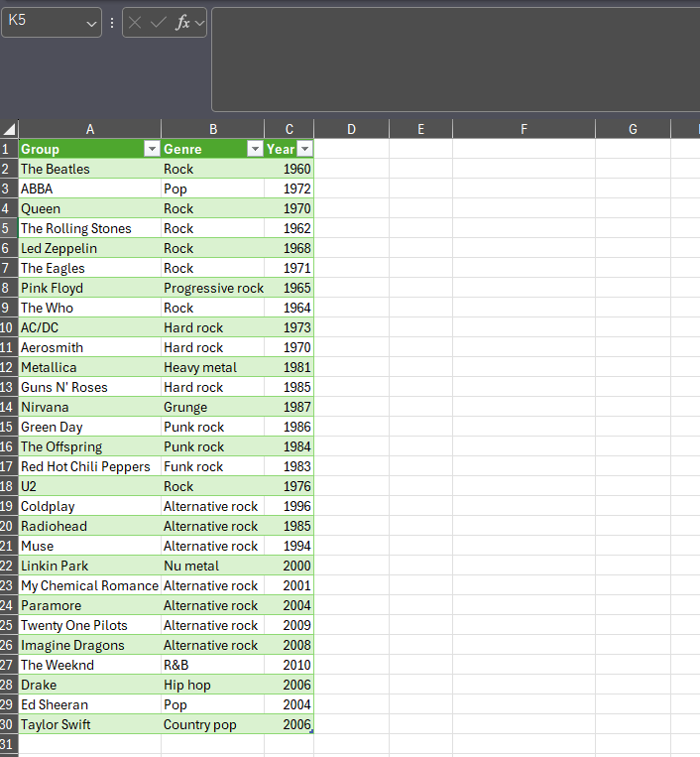
Task: Select column B header
Action: coord(213,129)
